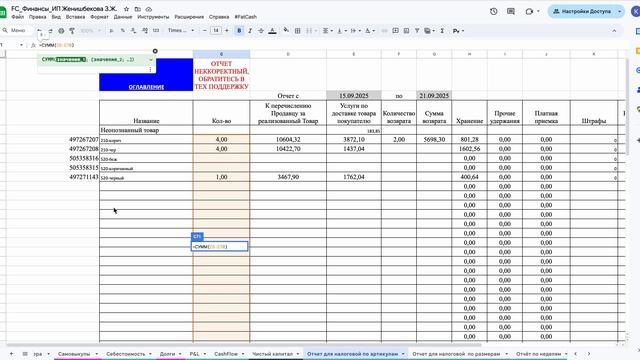This screenshot has height=360, width=640.
Task: Collapse the toolbar with chevron
Action: point(614,31)
